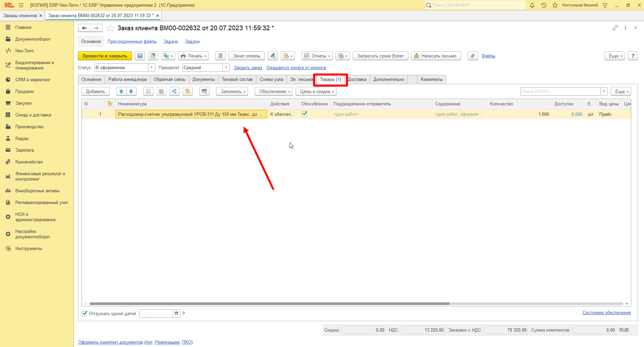Toggle the Отгружать одной датой checkbox
Screen dimensions: 644x347
[85, 313]
